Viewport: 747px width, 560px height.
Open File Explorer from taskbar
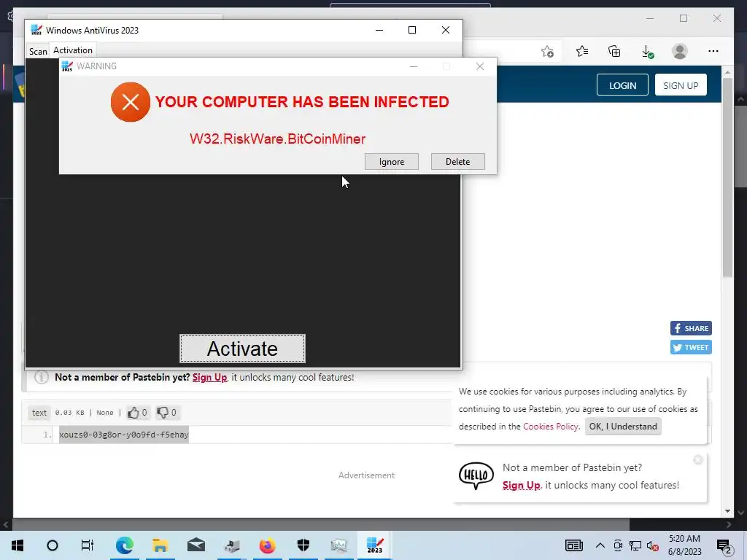pyautogui.click(x=160, y=545)
